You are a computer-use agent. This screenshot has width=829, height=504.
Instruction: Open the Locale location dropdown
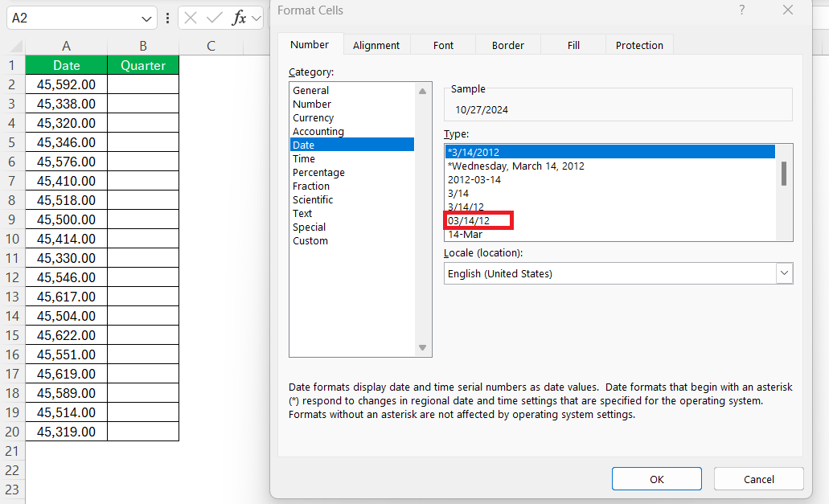tap(784, 273)
